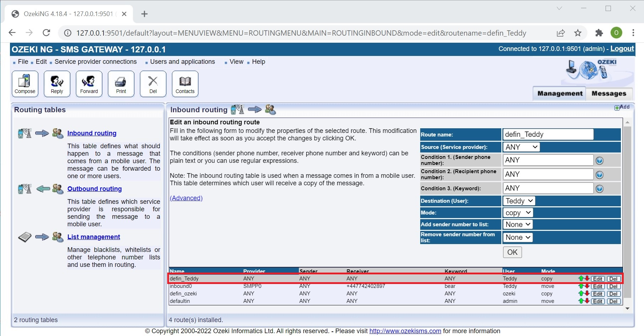
Task: Click Del button for defin_Teddy route
Action: point(613,279)
